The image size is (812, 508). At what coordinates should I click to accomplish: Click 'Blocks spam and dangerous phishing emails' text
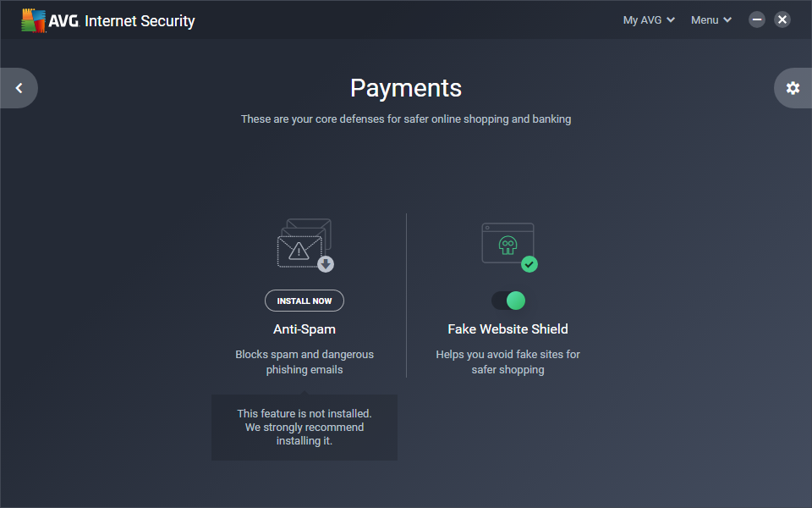click(304, 362)
